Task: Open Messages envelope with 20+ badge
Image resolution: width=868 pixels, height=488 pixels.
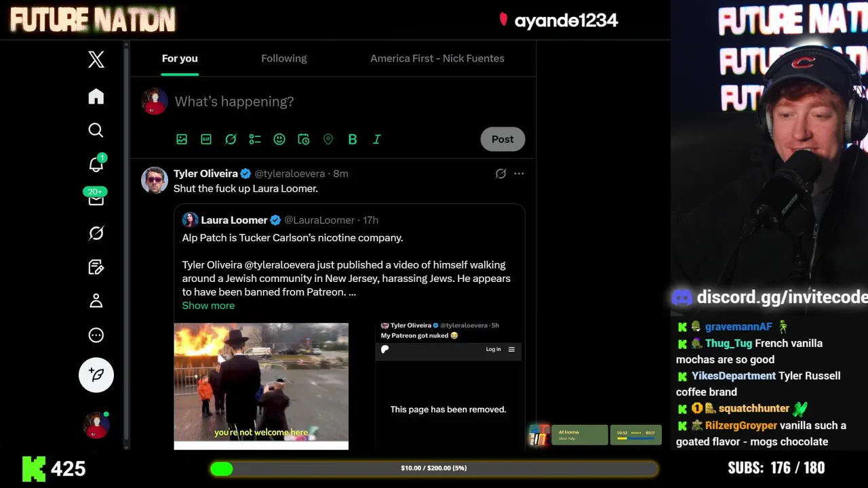Action: click(x=96, y=198)
